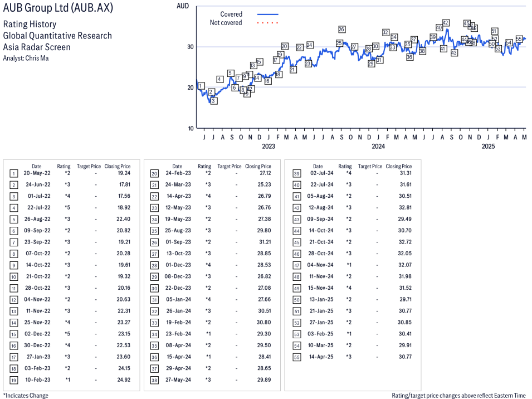Select the 2023 year label under the chart
Viewport: 532px width, 399px height.
[x=269, y=146]
